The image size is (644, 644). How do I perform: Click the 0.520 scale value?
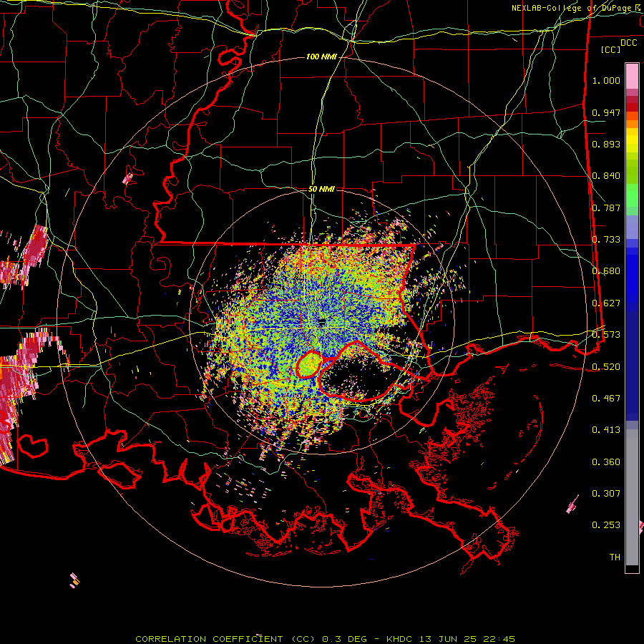[606, 366]
